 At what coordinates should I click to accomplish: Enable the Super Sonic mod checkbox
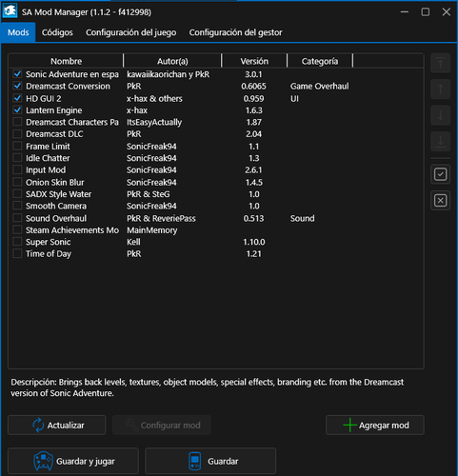pyautogui.click(x=17, y=242)
